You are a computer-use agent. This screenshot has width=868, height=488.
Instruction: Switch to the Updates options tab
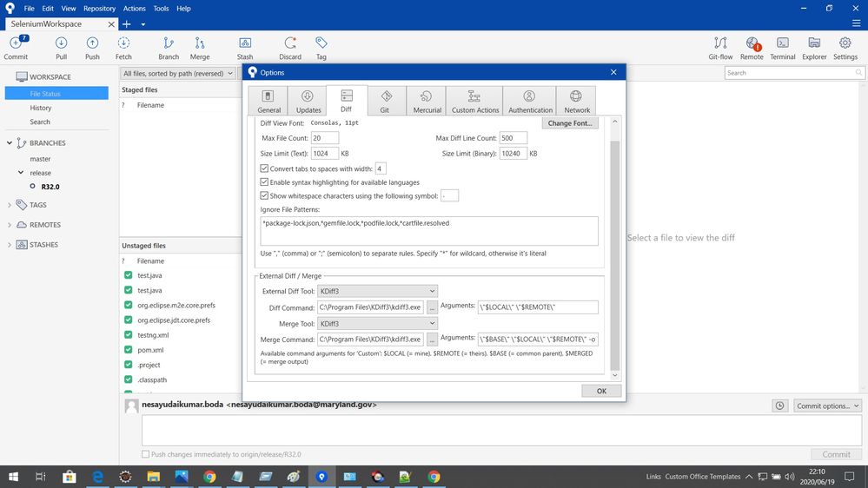[308, 102]
